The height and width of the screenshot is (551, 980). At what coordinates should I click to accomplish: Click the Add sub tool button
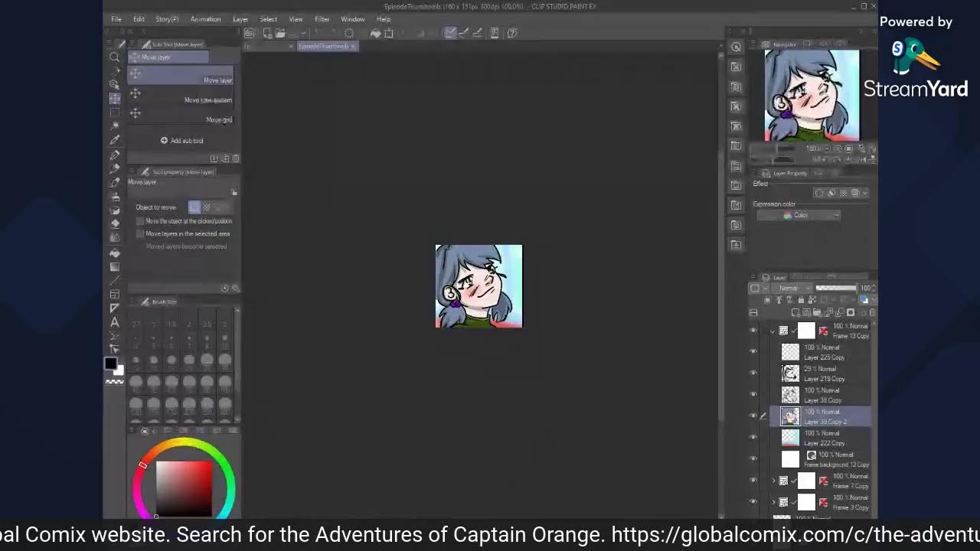pos(182,141)
